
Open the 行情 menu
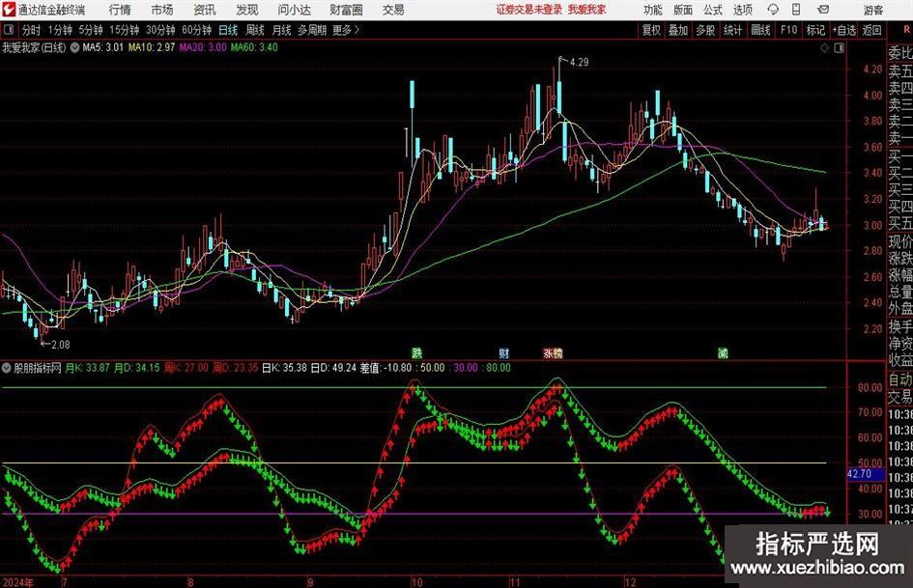point(120,10)
